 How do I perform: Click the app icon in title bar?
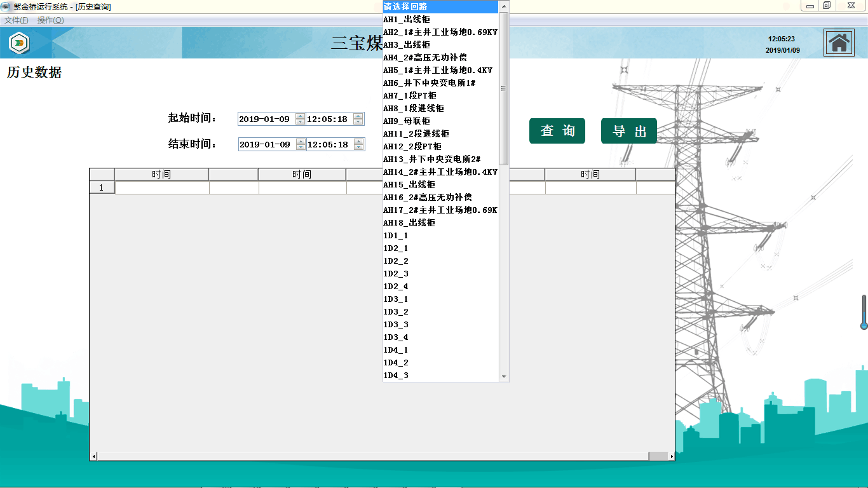(6, 6)
